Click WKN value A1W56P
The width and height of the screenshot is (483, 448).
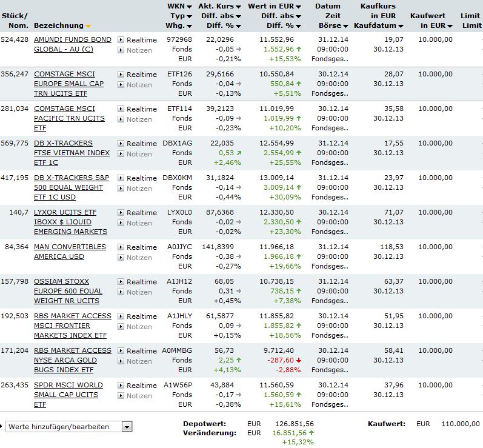click(178, 385)
